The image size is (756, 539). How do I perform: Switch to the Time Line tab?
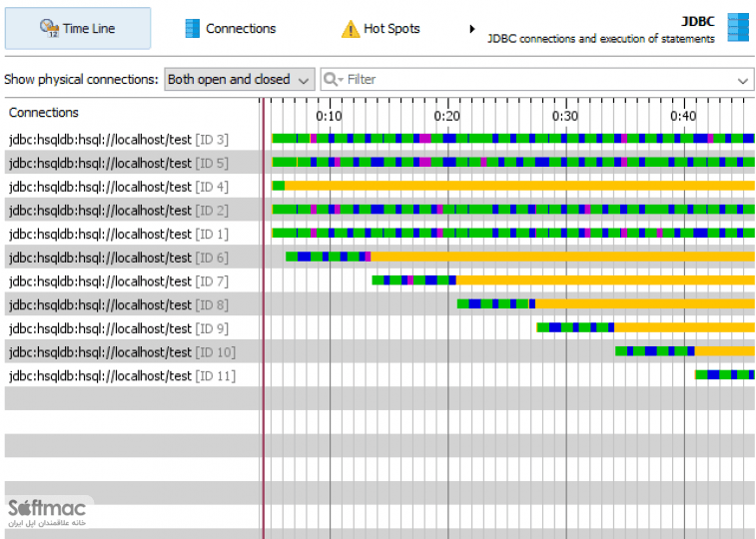78,28
